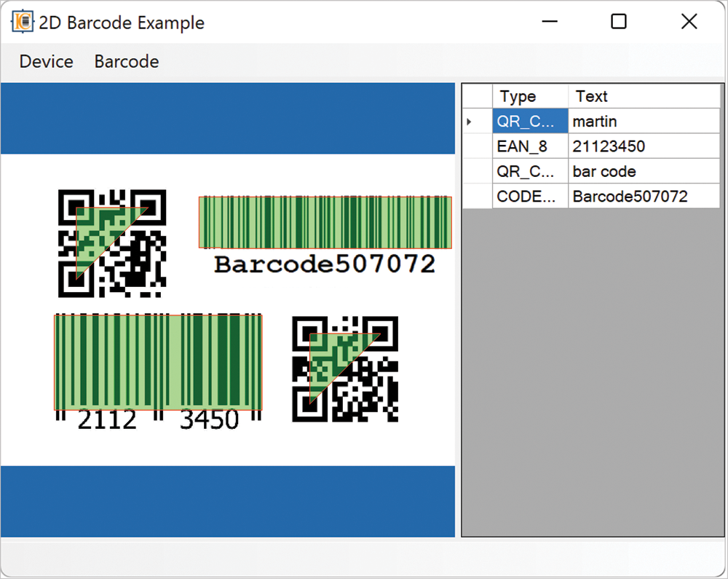Select the EAN_8 row with text 21123450
This screenshot has height=579, width=728.
[531, 146]
